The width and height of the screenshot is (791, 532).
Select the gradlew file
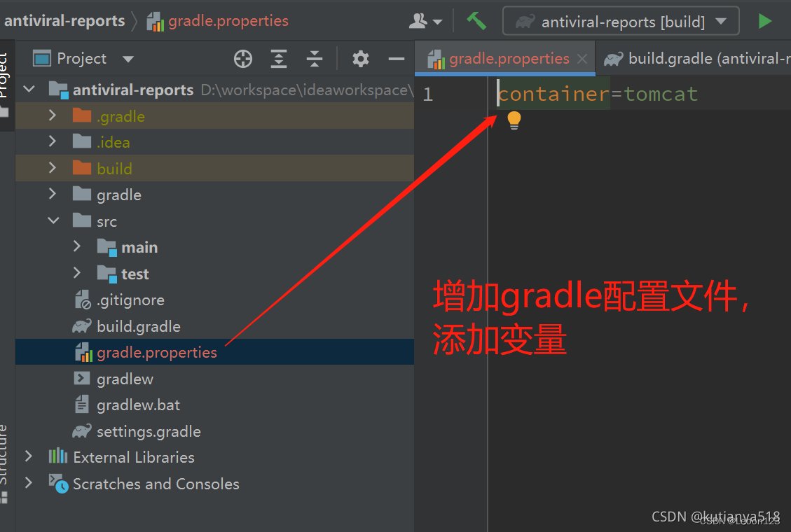(125, 379)
